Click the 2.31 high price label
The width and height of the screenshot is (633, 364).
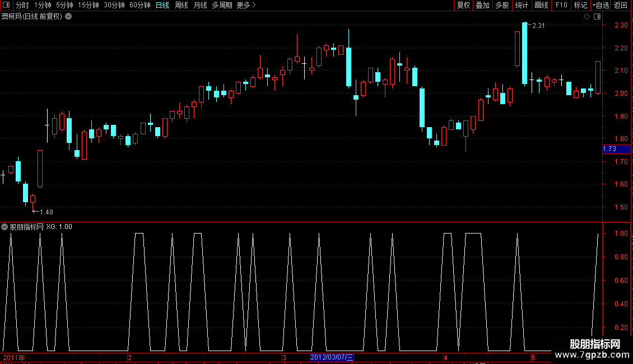click(x=538, y=26)
